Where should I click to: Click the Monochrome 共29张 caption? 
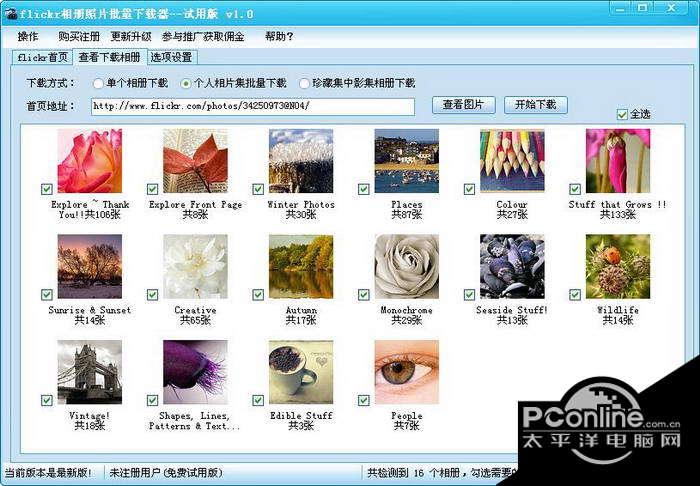point(407,315)
